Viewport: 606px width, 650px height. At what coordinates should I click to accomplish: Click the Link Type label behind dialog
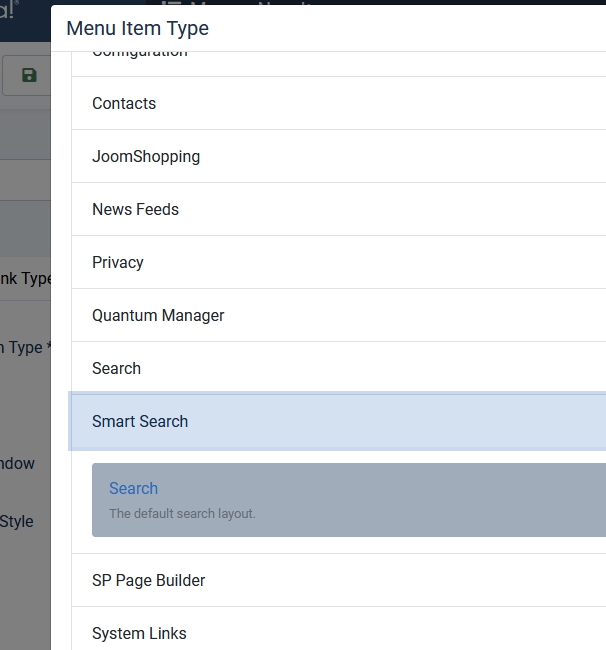click(25, 279)
